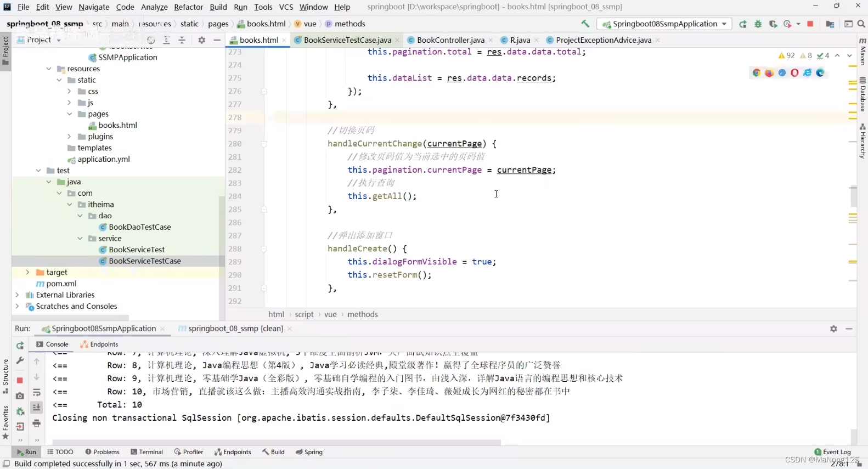
Task: Open the Spring tool window
Action: point(309,452)
